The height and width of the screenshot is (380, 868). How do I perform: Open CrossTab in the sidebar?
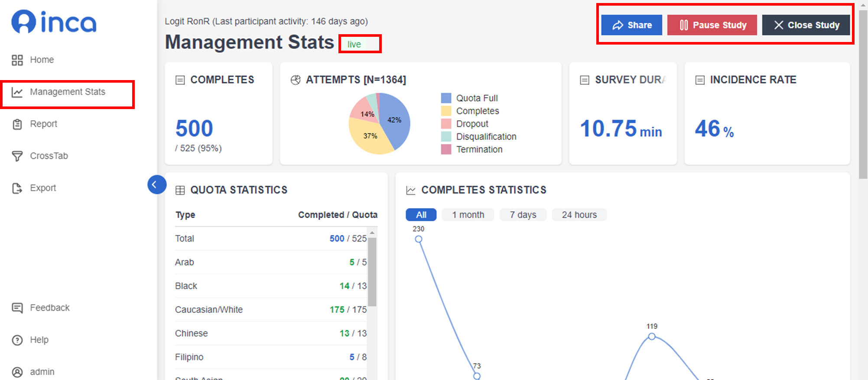click(x=49, y=156)
